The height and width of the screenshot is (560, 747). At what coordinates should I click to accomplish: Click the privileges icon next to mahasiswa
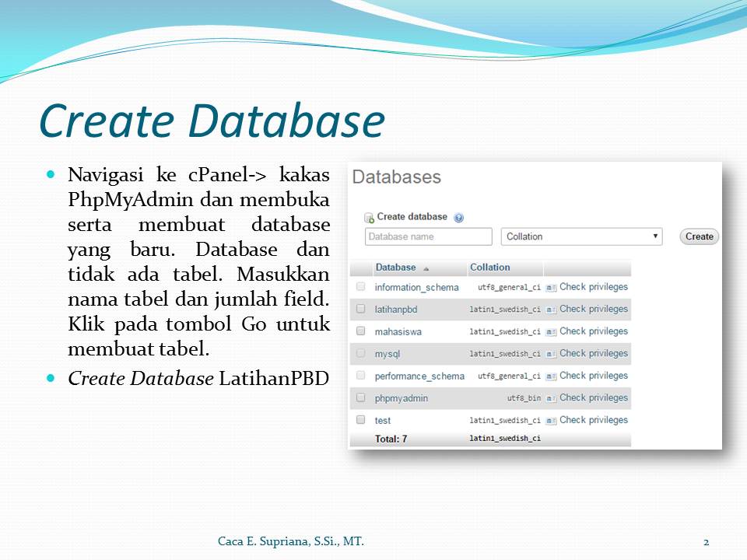(x=550, y=331)
